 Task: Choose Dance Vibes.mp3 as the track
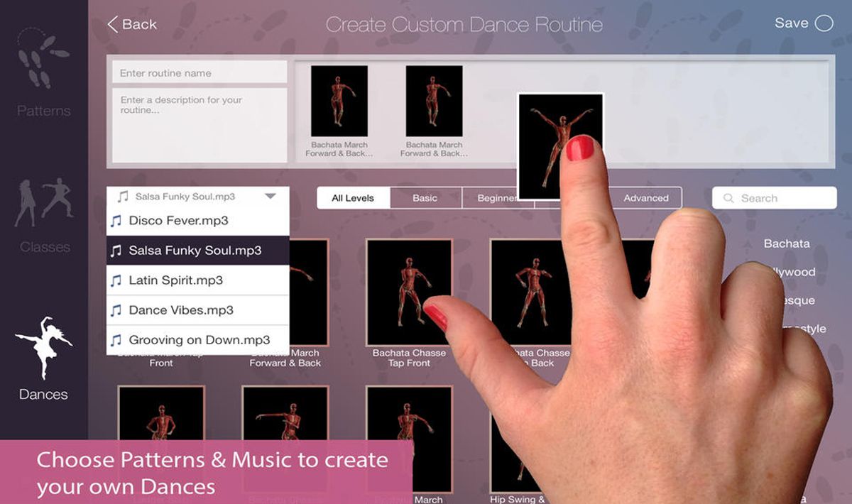tap(198, 310)
